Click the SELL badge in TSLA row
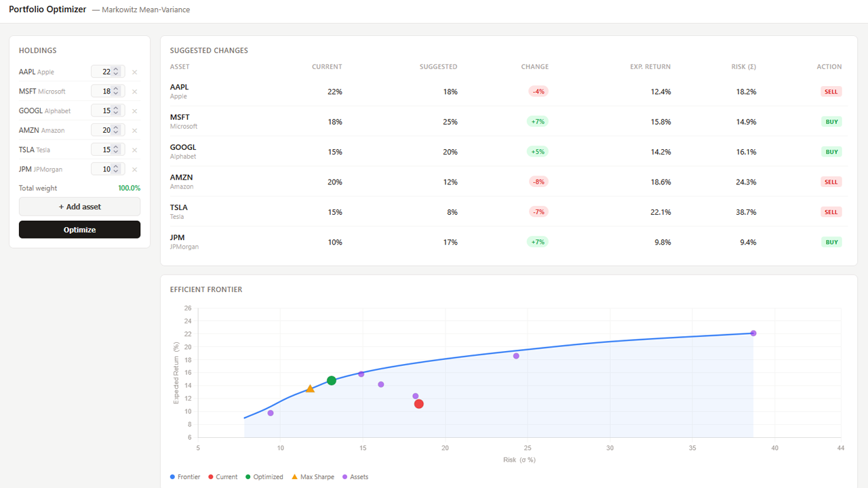Viewport: 868px width, 488px height. [831, 212]
